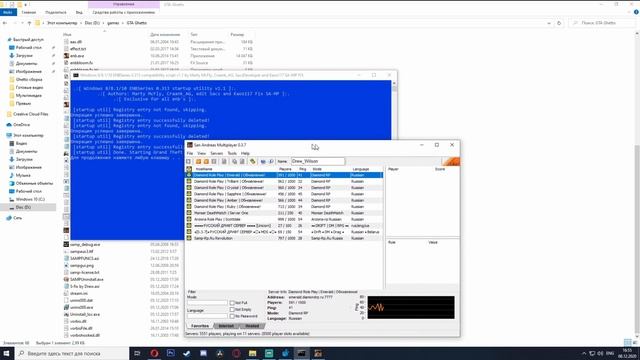Open Quick Access Toolbar customize dropdown
This screenshot has width=640, height=360.
click(26, 4)
